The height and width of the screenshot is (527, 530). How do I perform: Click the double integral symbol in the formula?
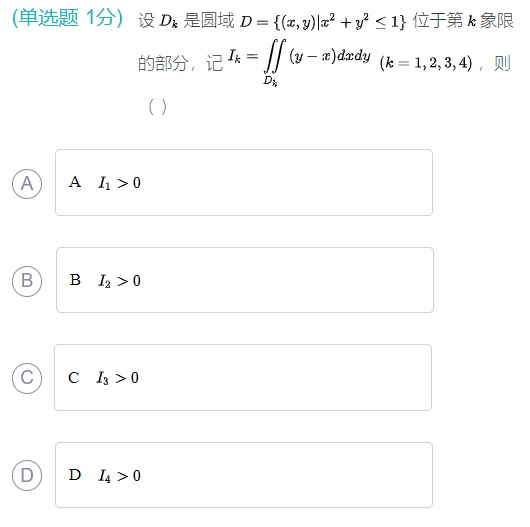tap(274, 56)
